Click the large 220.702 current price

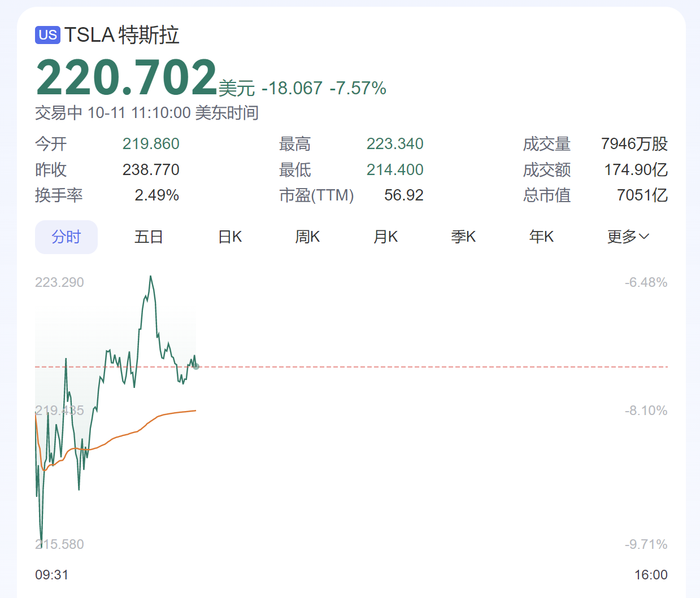click(127, 77)
